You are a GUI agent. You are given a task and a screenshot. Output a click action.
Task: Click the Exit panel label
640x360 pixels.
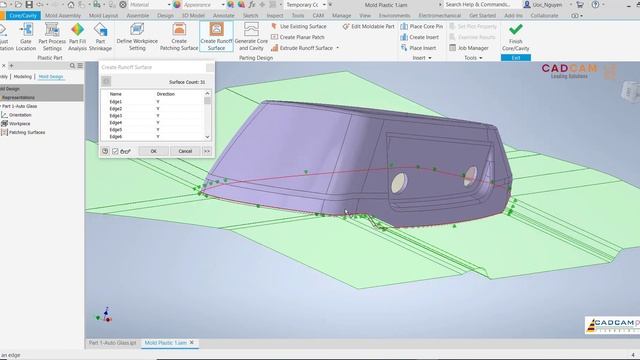click(x=516, y=58)
